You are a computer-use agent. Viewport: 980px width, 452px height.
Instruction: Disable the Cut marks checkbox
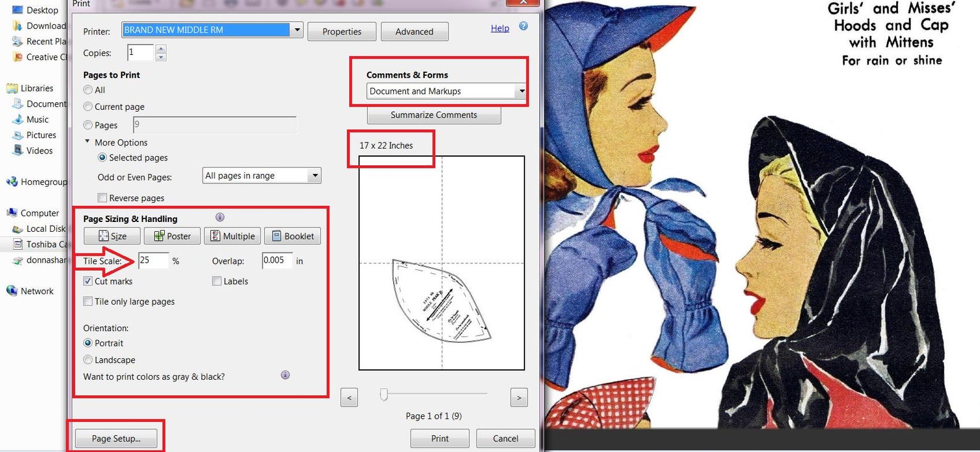coord(88,281)
